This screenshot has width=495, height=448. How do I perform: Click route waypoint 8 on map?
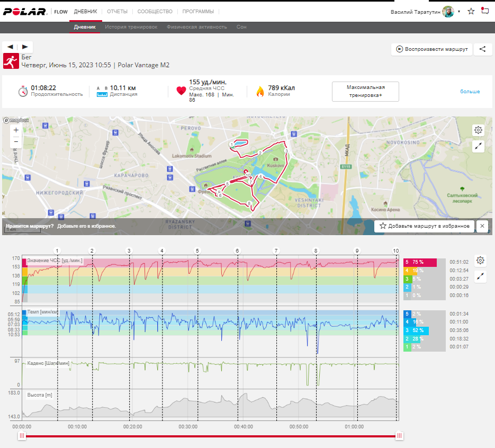click(249, 203)
